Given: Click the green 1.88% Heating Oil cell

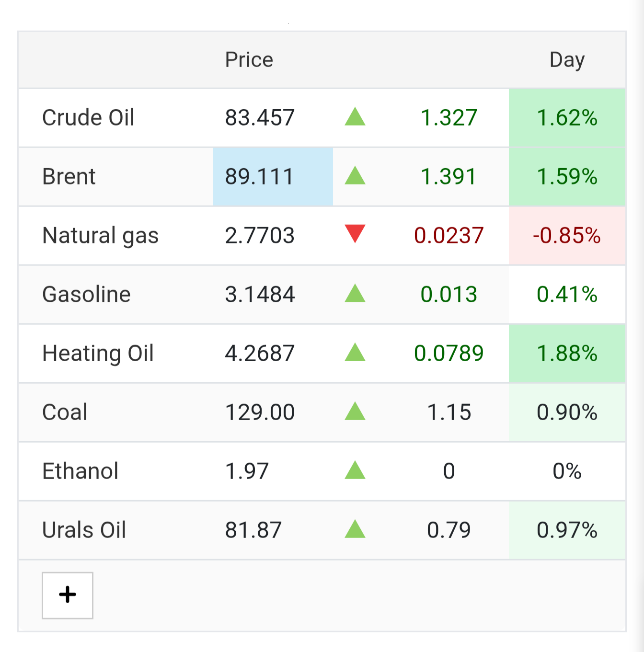Looking at the screenshot, I should [x=567, y=354].
